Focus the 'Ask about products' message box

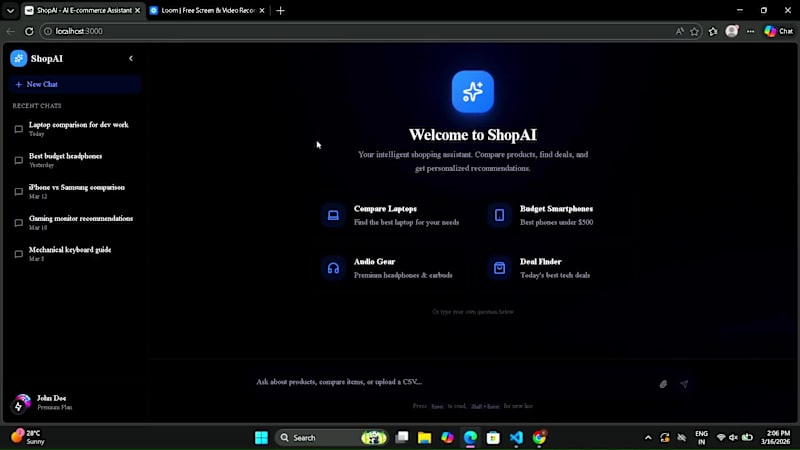pyautogui.click(x=454, y=382)
